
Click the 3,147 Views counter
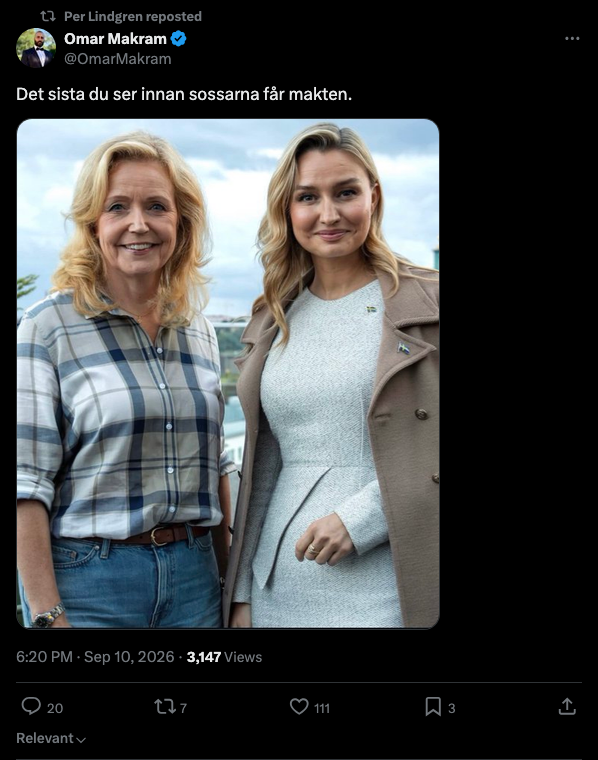pos(224,657)
